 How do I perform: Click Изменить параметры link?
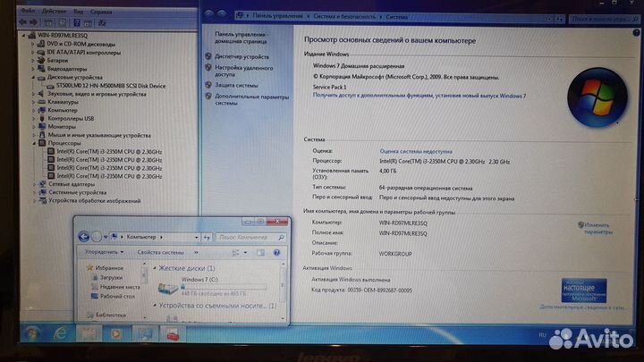(x=598, y=228)
